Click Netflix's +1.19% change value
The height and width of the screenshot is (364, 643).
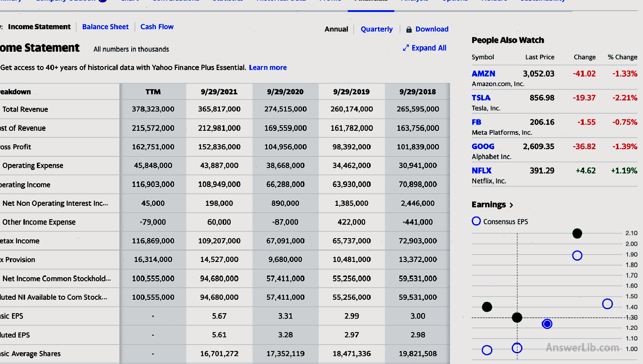[624, 171]
